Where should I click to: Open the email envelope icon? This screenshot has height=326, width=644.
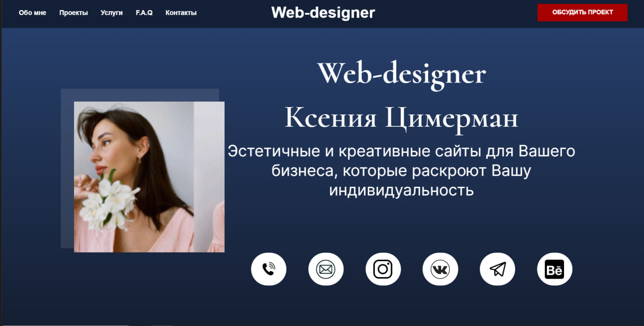tap(326, 269)
